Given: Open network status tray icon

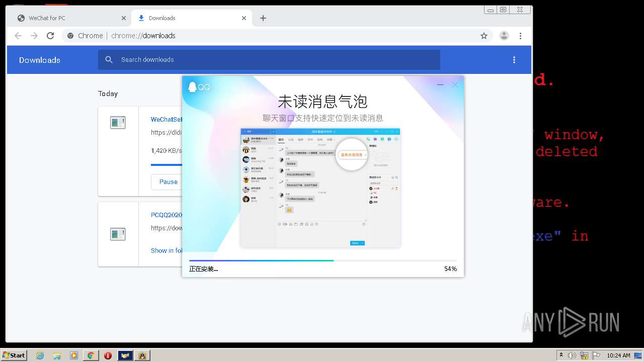Looking at the screenshot, I should coord(584,355).
